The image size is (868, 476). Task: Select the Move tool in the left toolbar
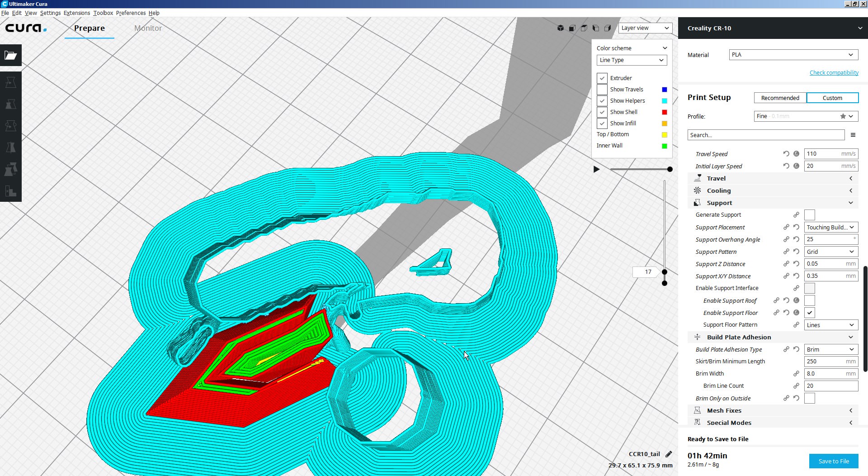coord(10,82)
